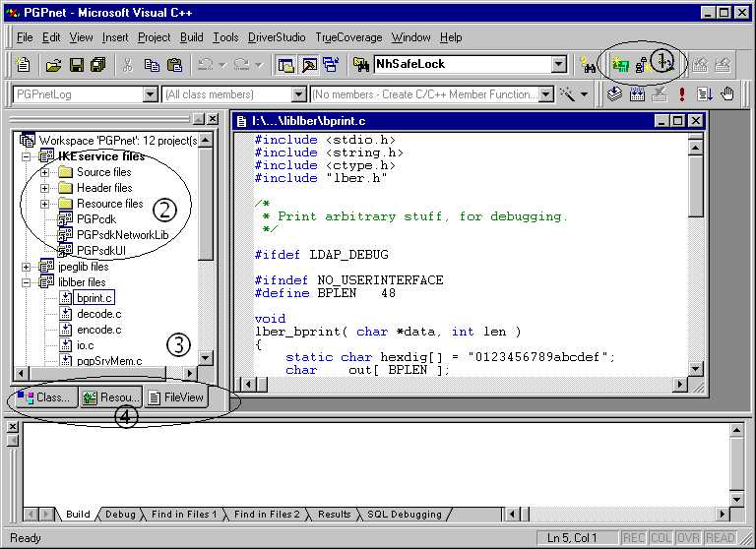
Task: Click the Build project icon
Action: tap(637, 94)
